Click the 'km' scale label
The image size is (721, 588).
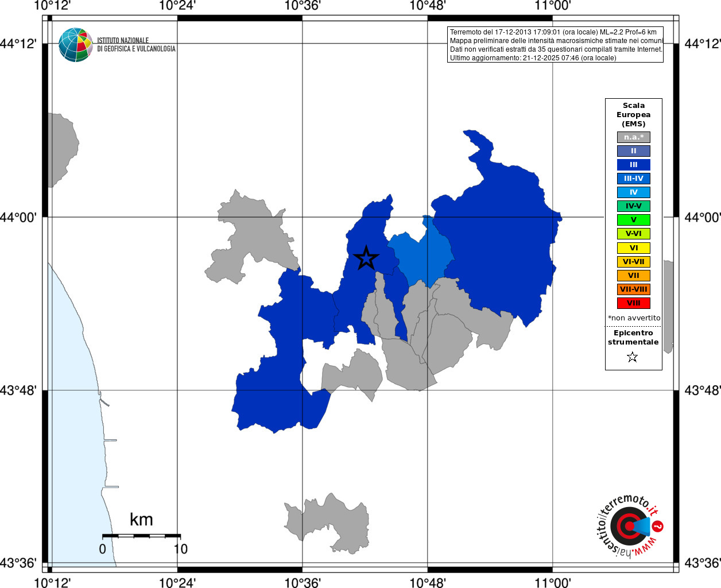tap(141, 520)
